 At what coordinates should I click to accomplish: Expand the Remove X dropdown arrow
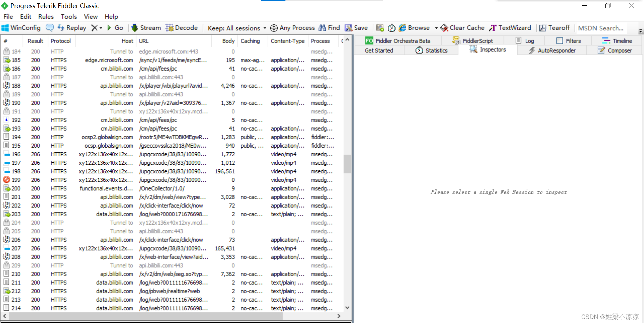(101, 28)
